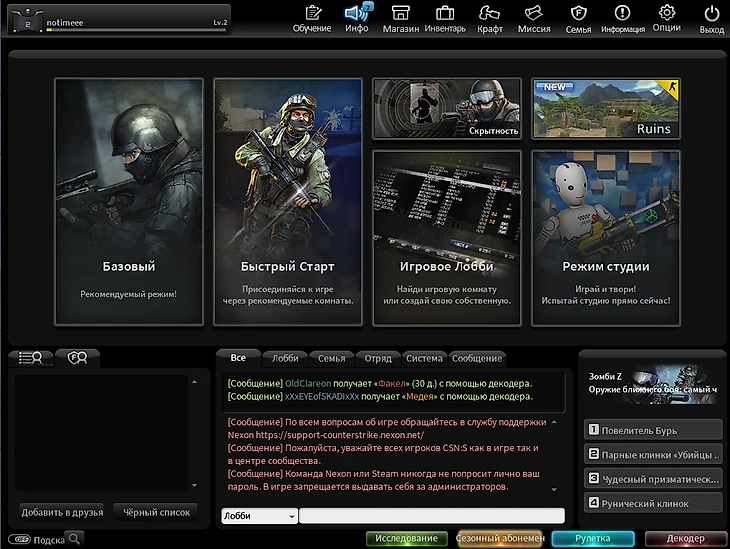
Task: Expand the Лобби chat channel dropdown
Action: point(259,516)
